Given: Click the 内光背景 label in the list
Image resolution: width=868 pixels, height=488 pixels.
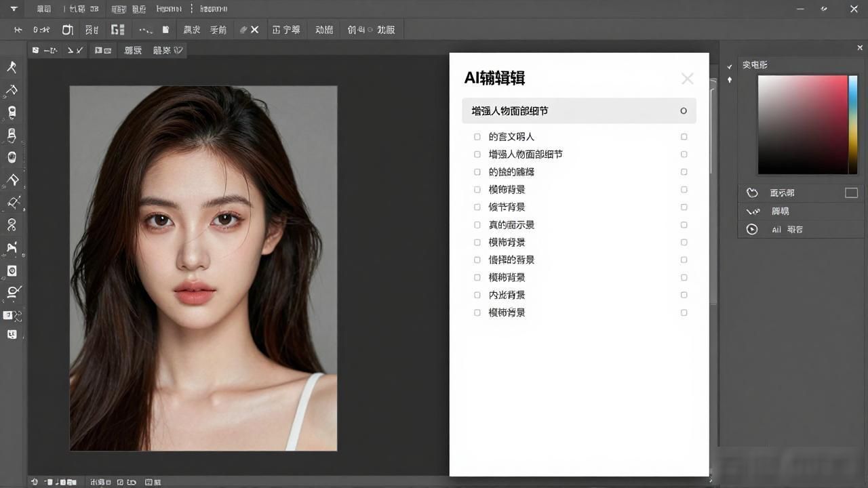Looking at the screenshot, I should pos(507,295).
